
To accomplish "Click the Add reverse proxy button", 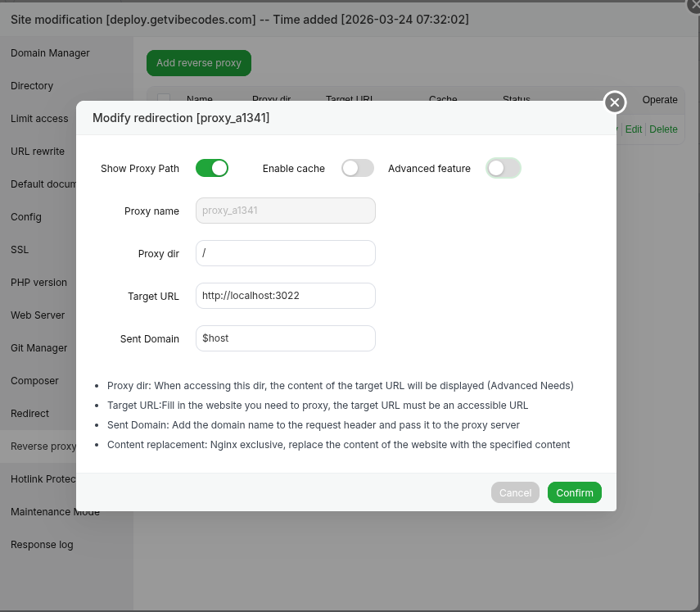I will [199, 63].
